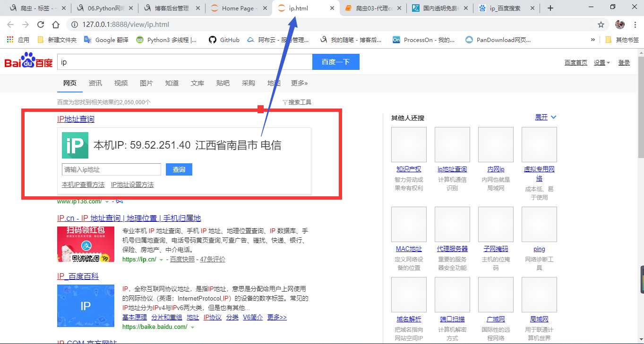Click the 百度首页 link
Image resolution: width=644 pixels, height=344 pixels.
[x=576, y=62]
